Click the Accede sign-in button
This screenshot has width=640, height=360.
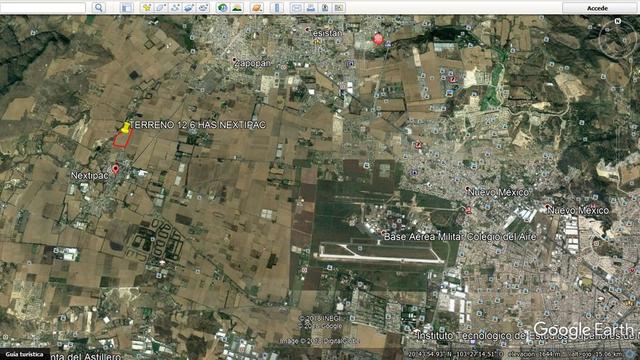pyautogui.click(x=597, y=8)
